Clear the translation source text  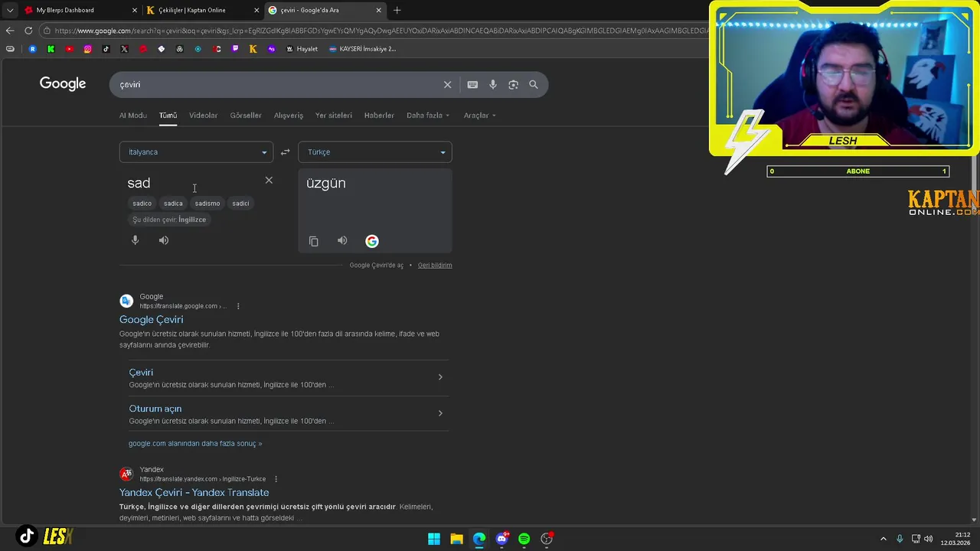click(x=269, y=180)
